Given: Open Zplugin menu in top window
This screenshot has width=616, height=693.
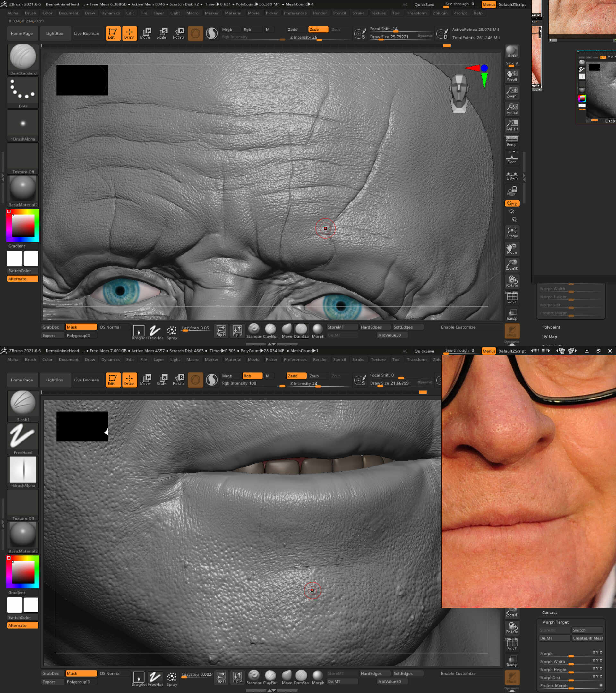Looking at the screenshot, I should (x=440, y=13).
